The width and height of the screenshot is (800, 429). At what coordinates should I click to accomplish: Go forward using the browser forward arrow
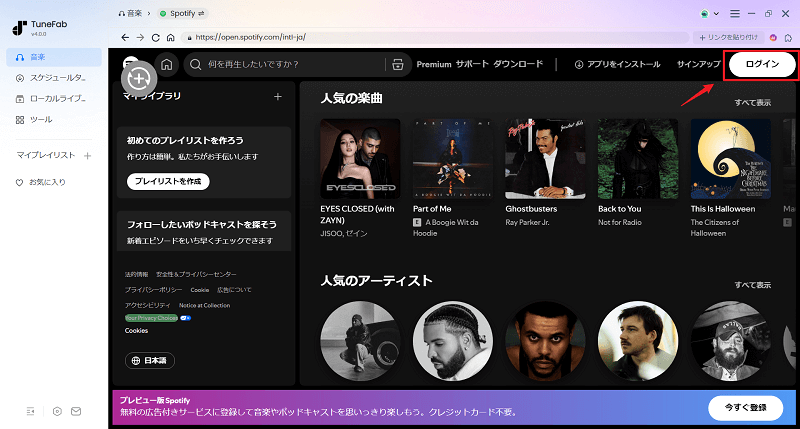pos(140,37)
